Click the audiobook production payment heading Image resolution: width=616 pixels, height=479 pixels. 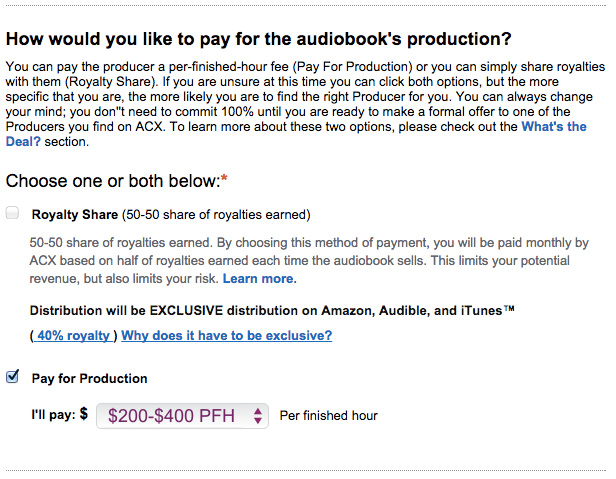258,39
